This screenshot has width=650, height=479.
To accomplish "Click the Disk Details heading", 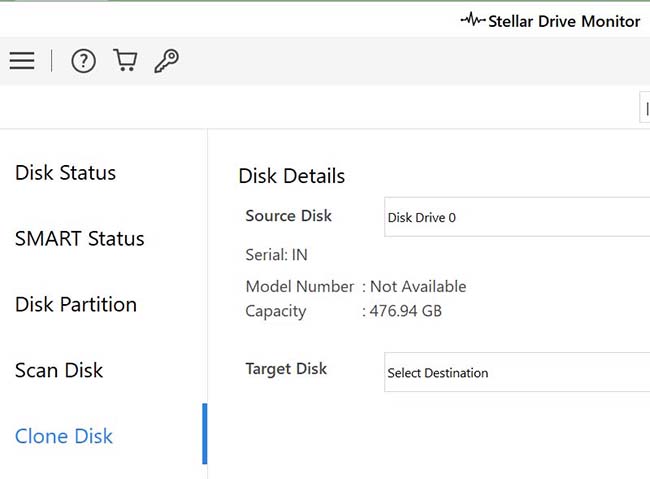I will 291,176.
